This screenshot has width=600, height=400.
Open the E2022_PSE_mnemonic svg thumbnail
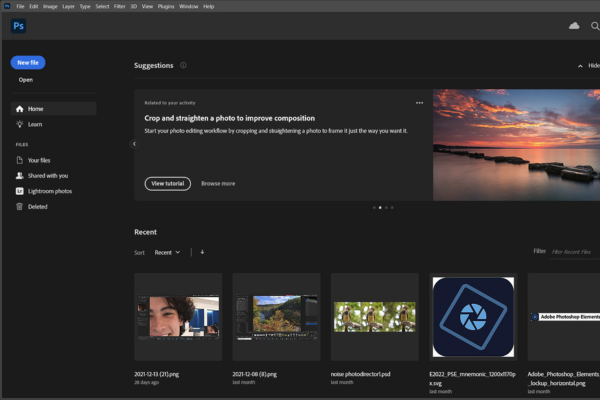point(473,317)
